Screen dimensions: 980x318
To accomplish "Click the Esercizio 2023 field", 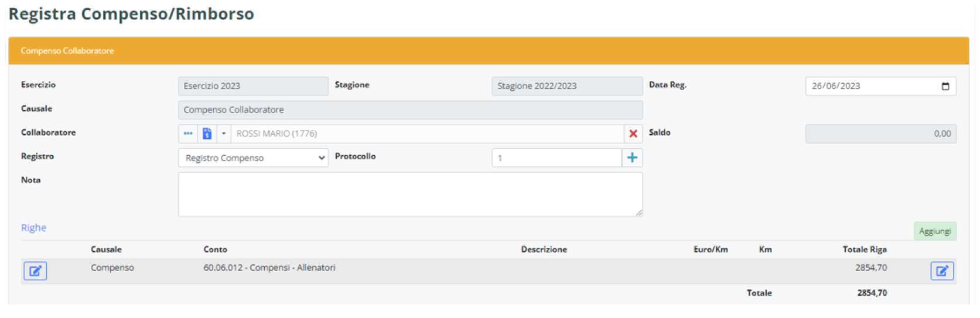I will tap(252, 86).
